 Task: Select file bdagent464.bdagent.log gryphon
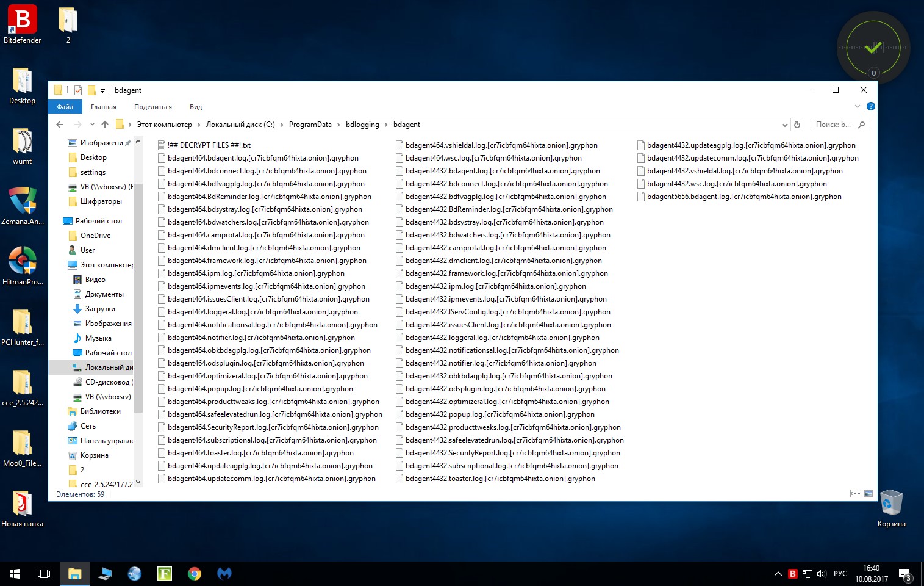[258, 158]
